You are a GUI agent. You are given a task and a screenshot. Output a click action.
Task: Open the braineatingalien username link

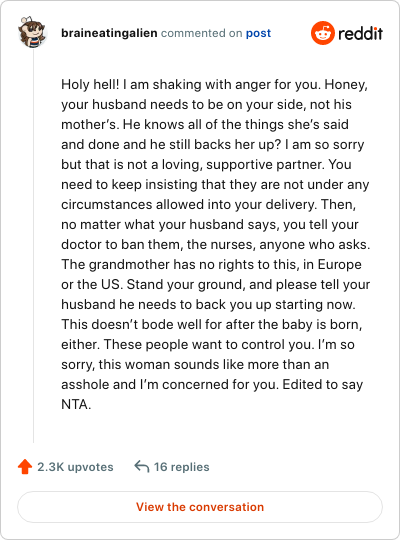coord(109,33)
